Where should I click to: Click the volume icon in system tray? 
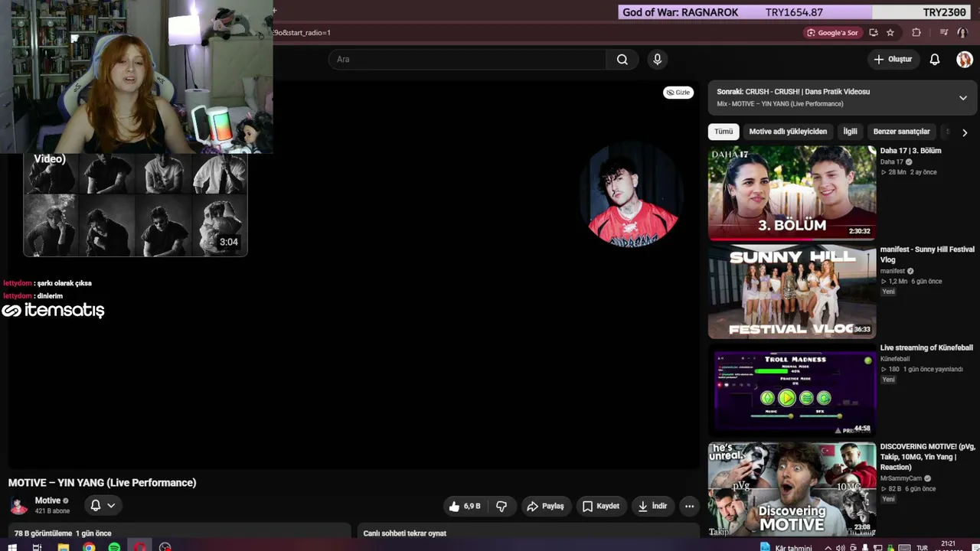coord(841,548)
